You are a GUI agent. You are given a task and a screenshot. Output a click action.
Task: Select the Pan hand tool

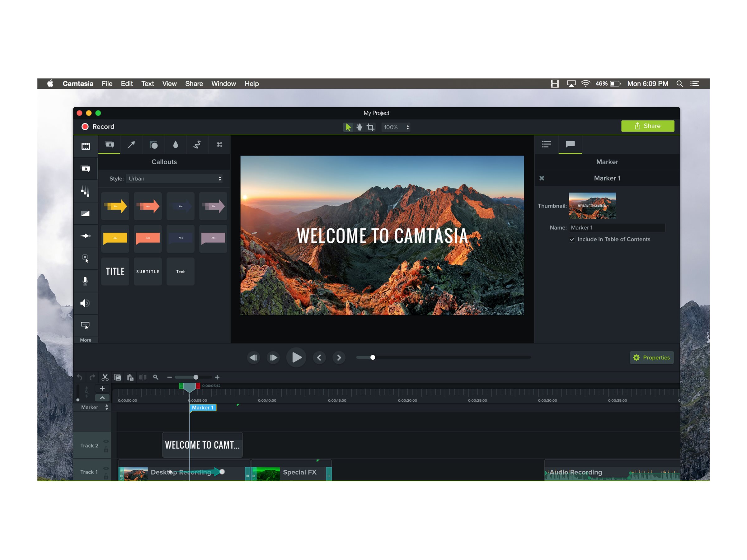[x=359, y=127]
